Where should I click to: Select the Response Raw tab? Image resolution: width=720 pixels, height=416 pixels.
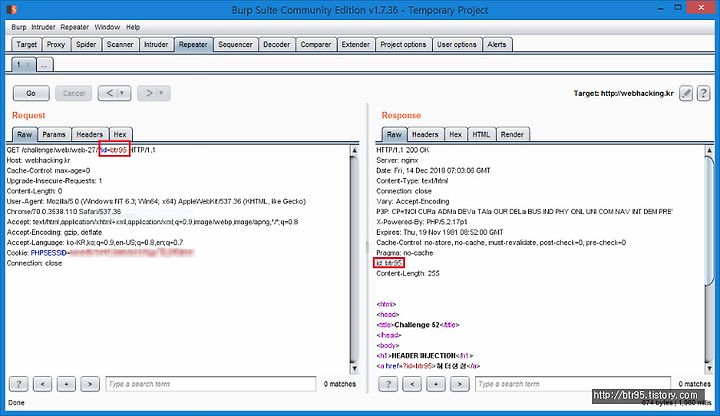[x=394, y=135]
